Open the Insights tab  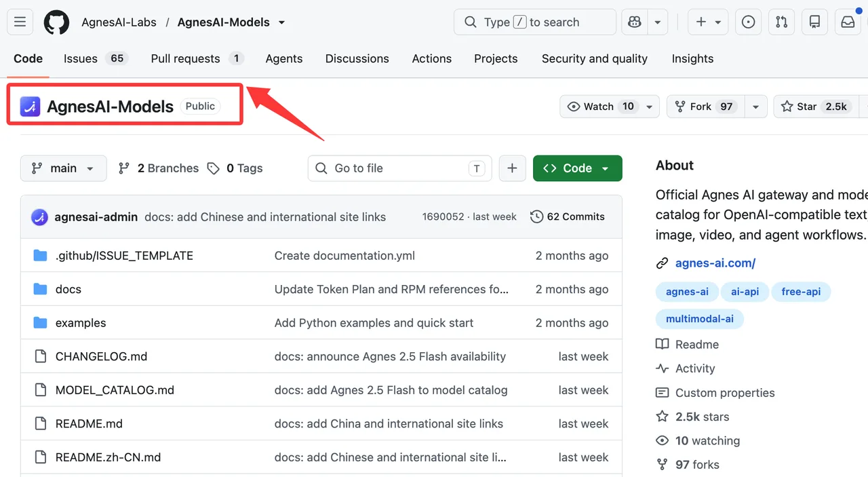tap(692, 59)
